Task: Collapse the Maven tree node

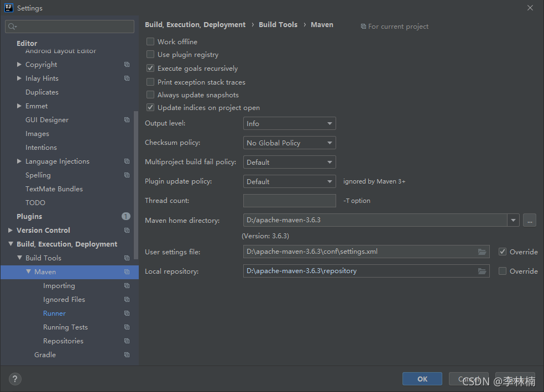Action: tap(28, 271)
